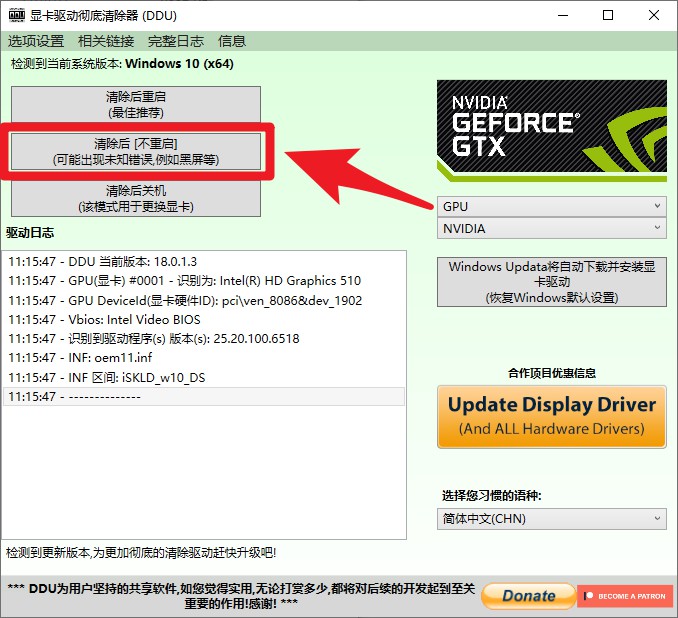Screen dimensions: 678x618
Task: Select the INF: oem11.inf log entry
Action: point(80,358)
